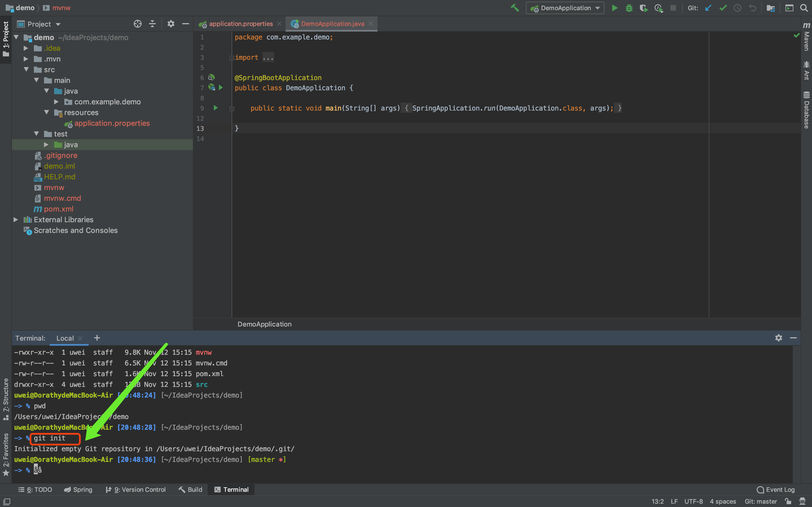The image size is (812, 507).
Task: Click the Git commit checkmark icon
Action: pos(723,8)
